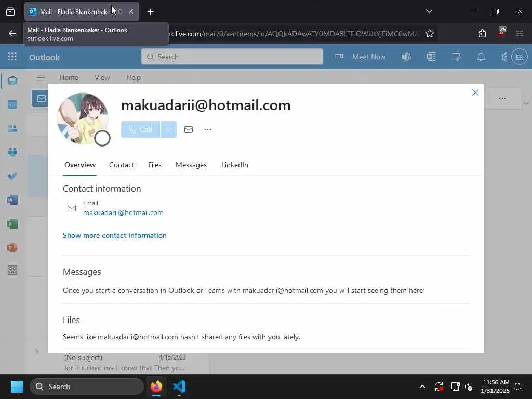The height and width of the screenshot is (399, 532).
Task: Close the contact profile card
Action: [x=475, y=92]
